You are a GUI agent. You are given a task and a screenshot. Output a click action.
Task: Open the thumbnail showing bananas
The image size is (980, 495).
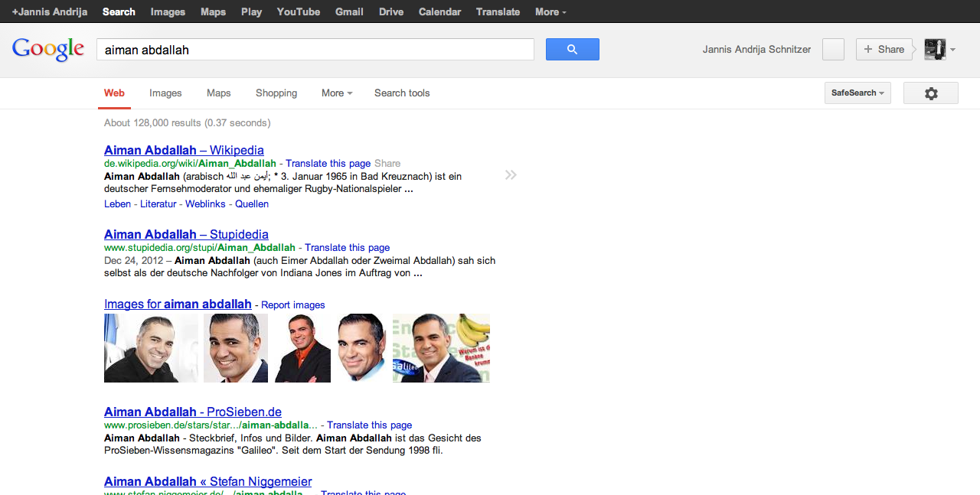point(441,348)
